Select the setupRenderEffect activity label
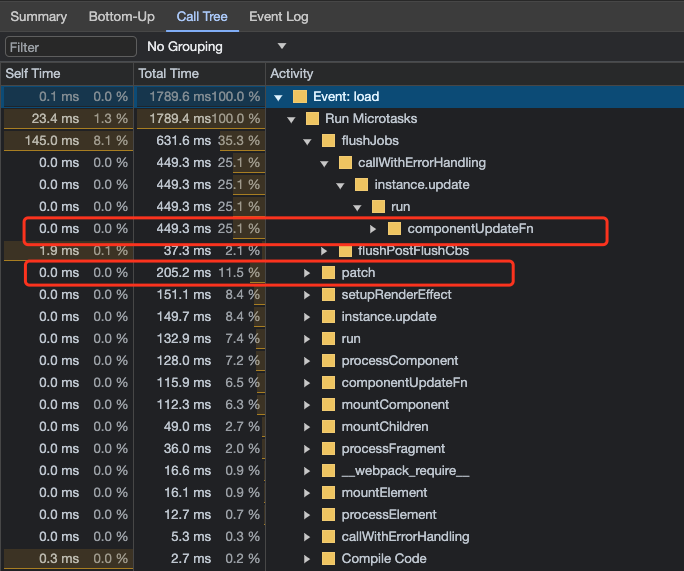 pos(396,294)
